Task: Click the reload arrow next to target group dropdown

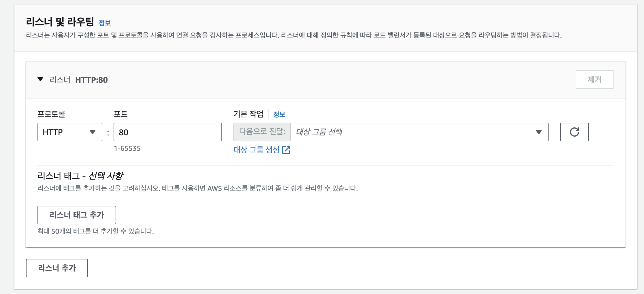Action: tap(575, 132)
